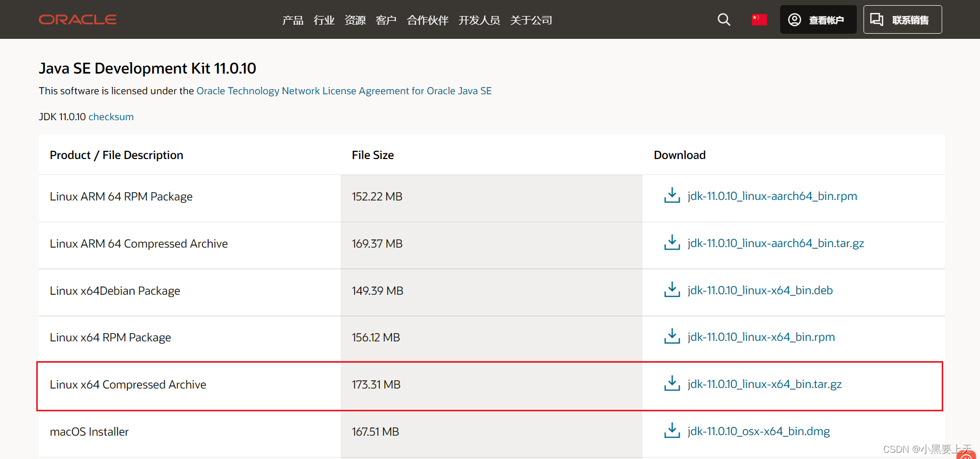Download jdk-11.0.10_linux-x64_bin.rpm
Screen dimensions: 980x459
pos(761,337)
